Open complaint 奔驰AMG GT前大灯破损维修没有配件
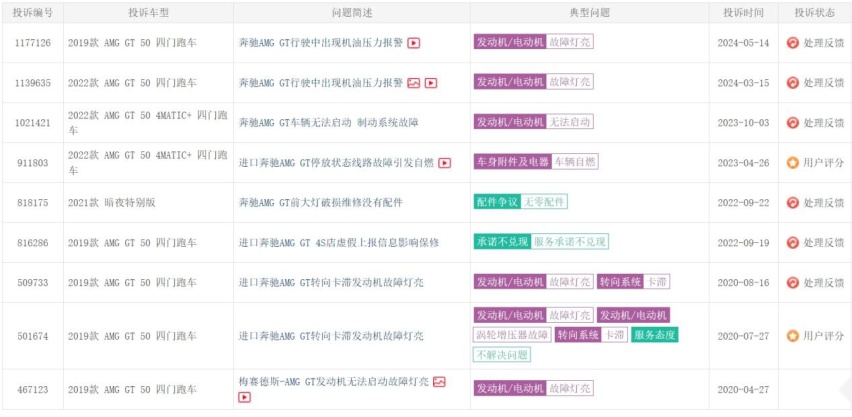The width and height of the screenshot is (852, 417). click(321, 202)
